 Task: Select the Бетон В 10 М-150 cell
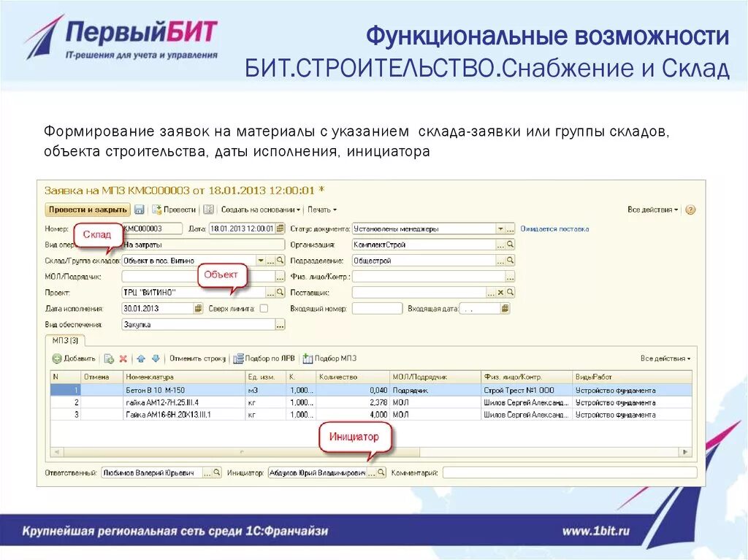[x=184, y=390]
